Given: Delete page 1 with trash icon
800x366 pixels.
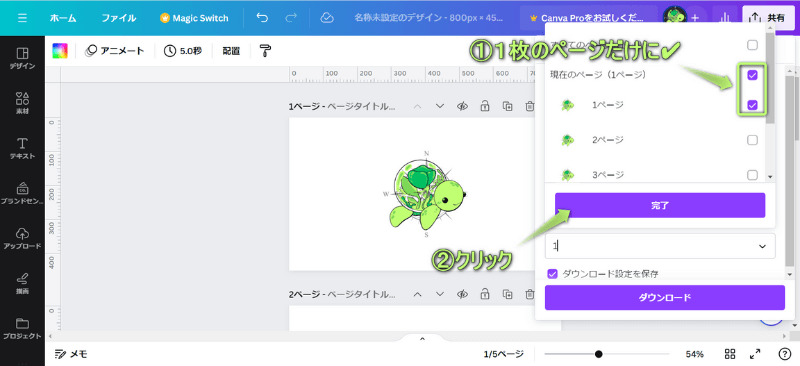Looking at the screenshot, I should 530,106.
